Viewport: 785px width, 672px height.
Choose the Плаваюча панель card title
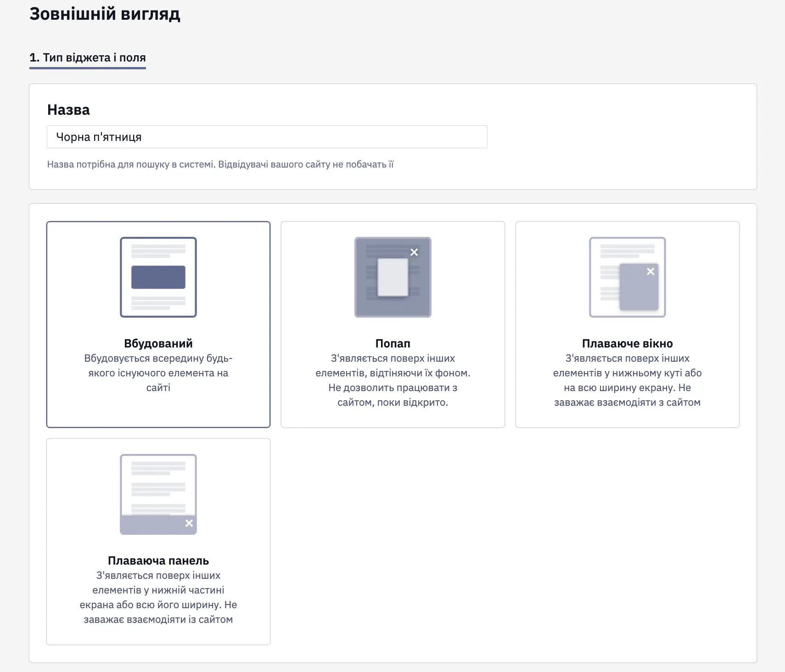pyautogui.click(x=158, y=560)
